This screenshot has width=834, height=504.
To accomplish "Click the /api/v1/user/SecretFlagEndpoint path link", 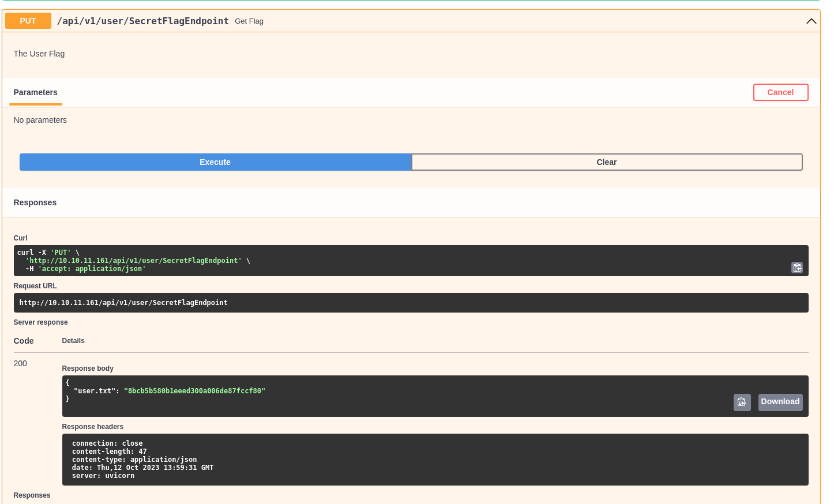I will [142, 21].
